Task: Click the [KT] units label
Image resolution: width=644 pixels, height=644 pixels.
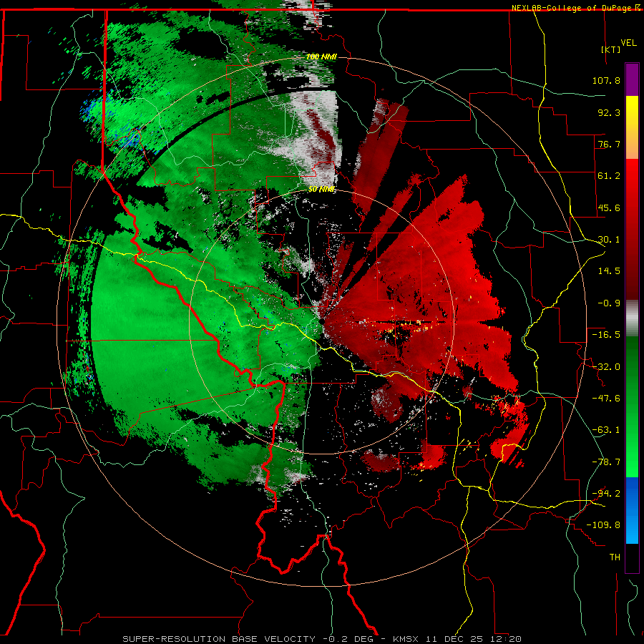Action: tap(611, 49)
